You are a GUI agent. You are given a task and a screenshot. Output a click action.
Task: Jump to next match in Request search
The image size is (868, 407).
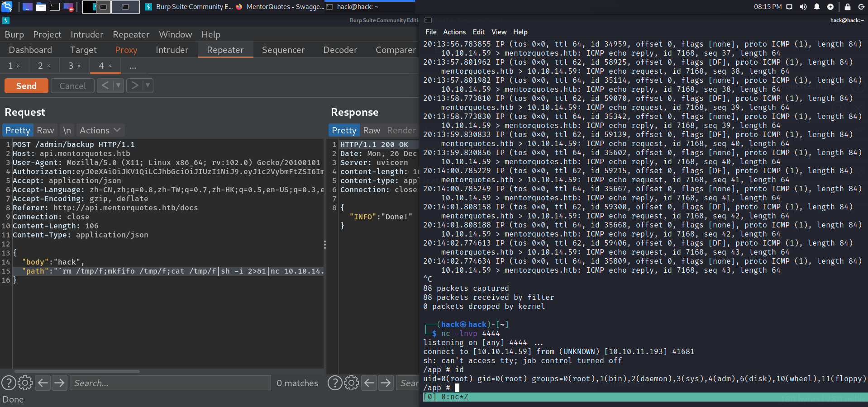(x=59, y=383)
